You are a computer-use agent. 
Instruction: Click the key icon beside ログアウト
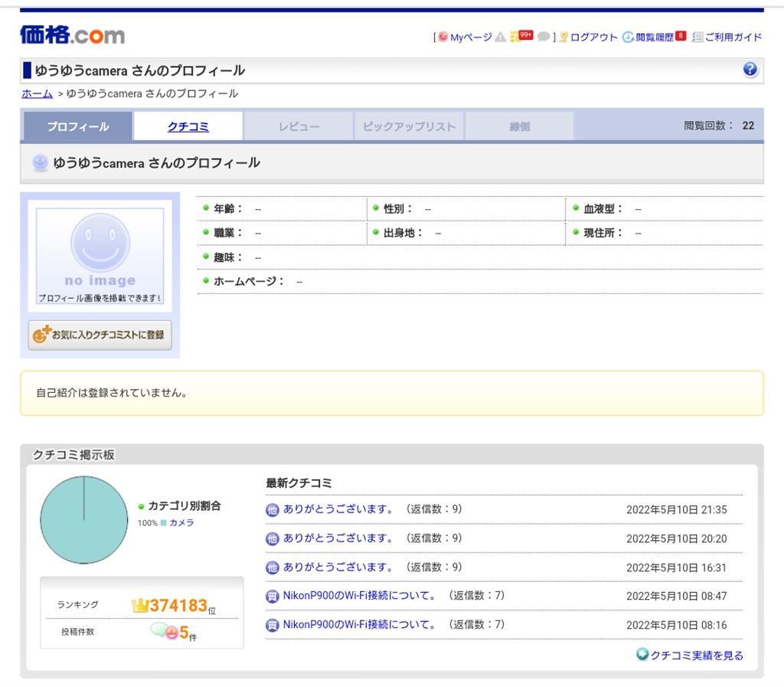(x=563, y=38)
